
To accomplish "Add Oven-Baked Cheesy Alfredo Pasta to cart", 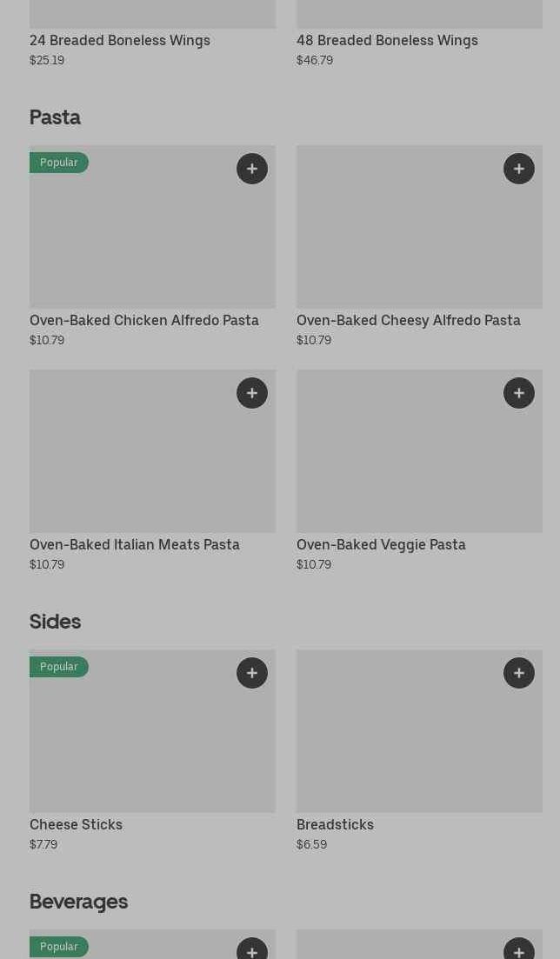I will click(x=519, y=169).
